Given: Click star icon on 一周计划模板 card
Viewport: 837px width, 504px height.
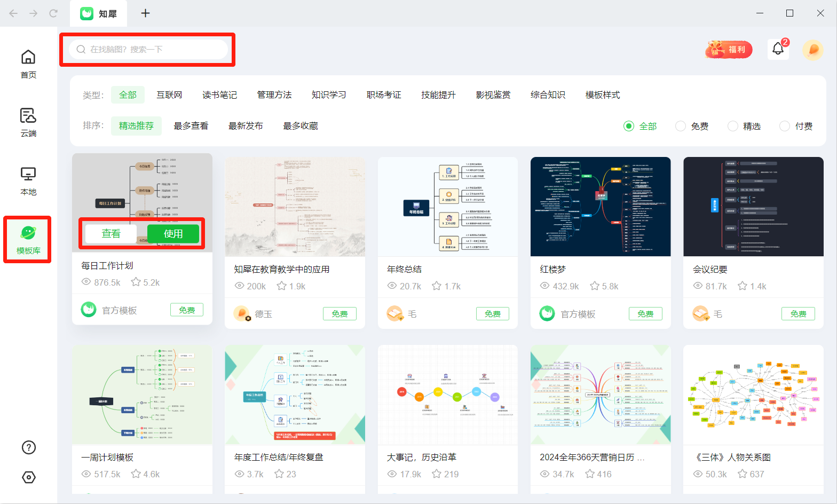Looking at the screenshot, I should (x=136, y=474).
